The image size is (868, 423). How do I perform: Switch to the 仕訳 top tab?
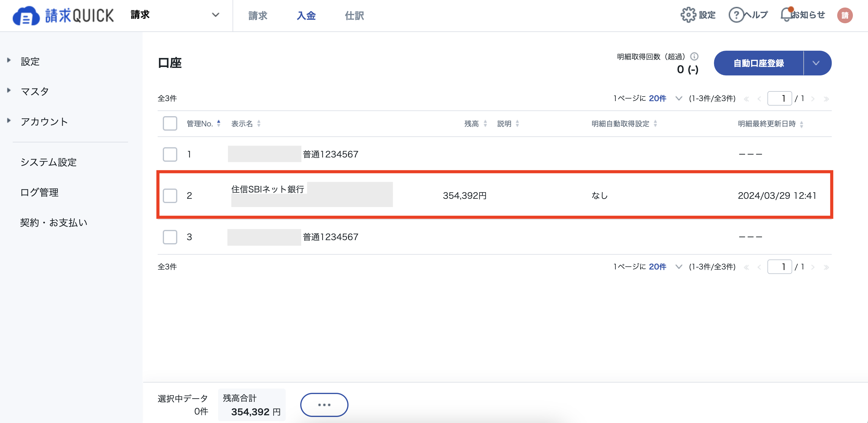[x=354, y=15]
